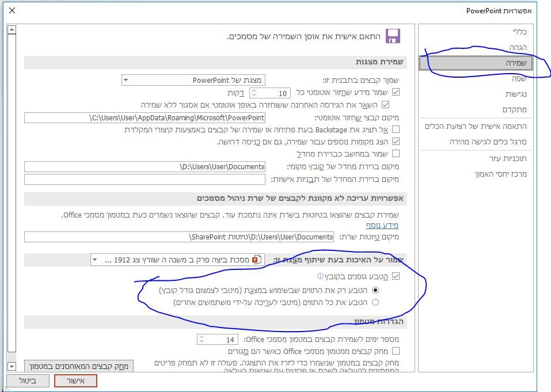Toggle הצג מקומות נוספים עבור שמירה checkbox
Image resolution: width=551 pixels, height=392 pixels.
[396, 142]
